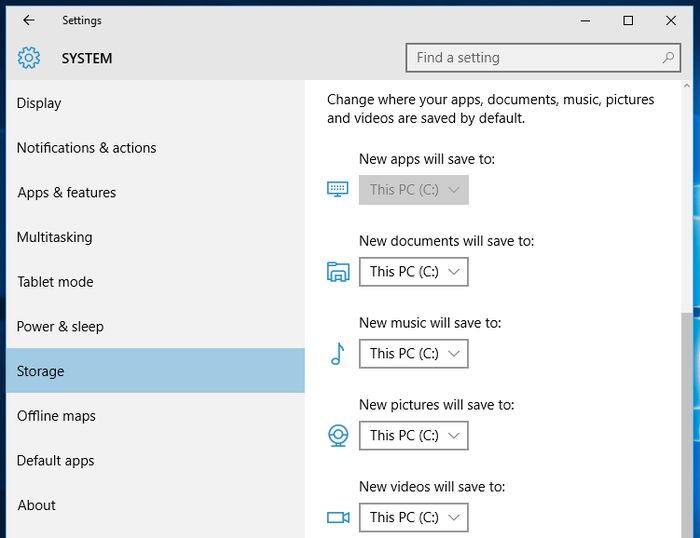Go to Apps & features
Image resolution: width=700 pixels, height=538 pixels.
[66, 192]
